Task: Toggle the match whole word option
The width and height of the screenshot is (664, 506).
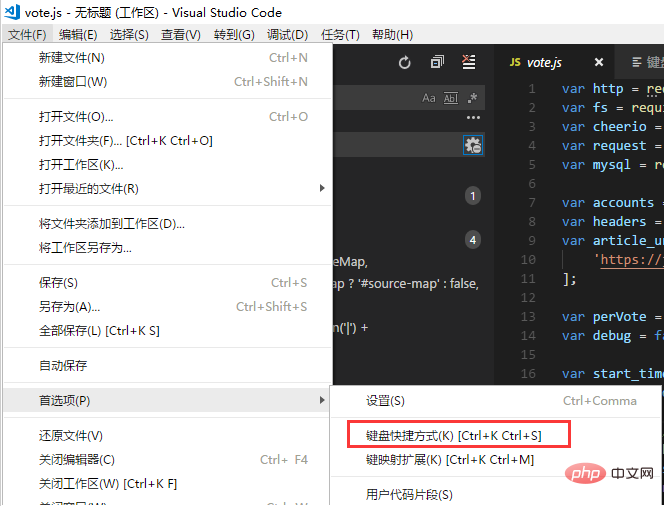Action: pyautogui.click(x=451, y=98)
